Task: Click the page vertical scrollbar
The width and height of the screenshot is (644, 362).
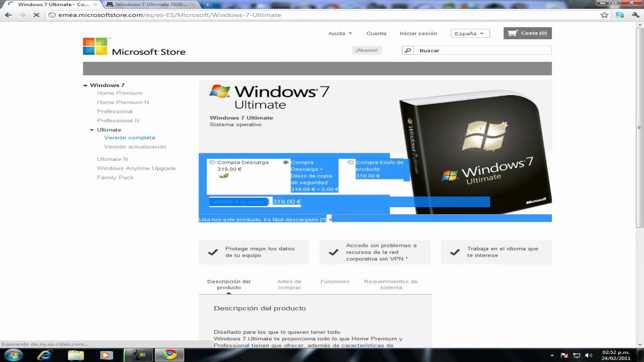Action: (640, 128)
